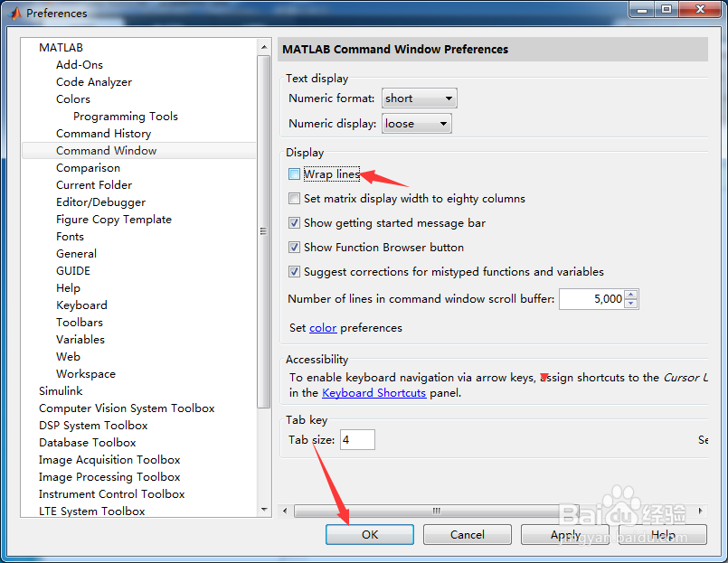Minimize the Preferences window
Viewport: 728px width, 563px height.
pyautogui.click(x=642, y=9)
